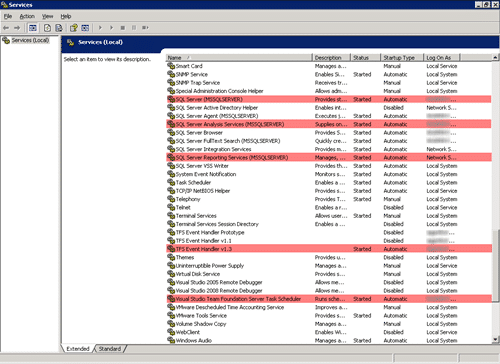Click the Back arrow toolbar button
Screen dimensions: 500x364
(x=6, y=28)
